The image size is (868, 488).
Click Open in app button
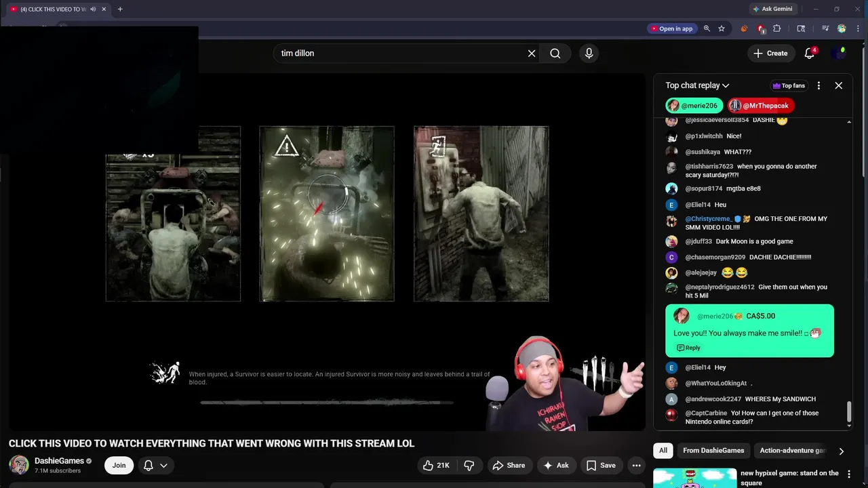671,28
